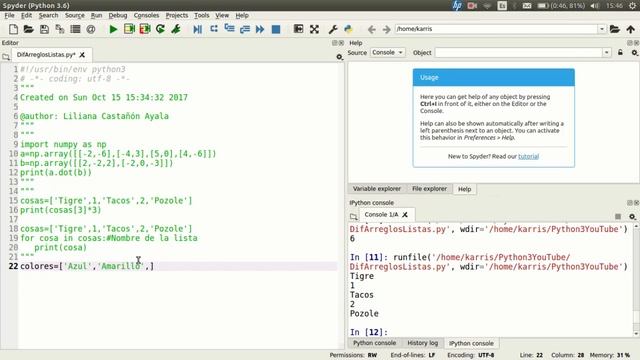640x360 pixels.
Task: Switch to the Variable explorer tab
Action: 377,189
